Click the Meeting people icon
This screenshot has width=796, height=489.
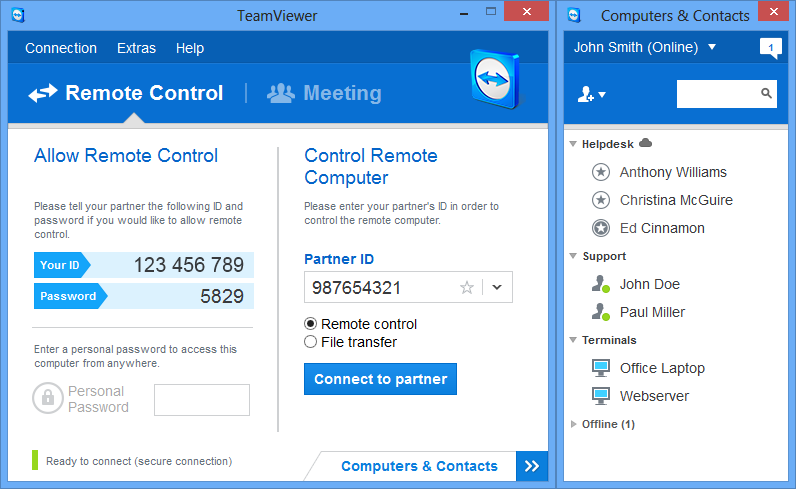click(x=281, y=93)
